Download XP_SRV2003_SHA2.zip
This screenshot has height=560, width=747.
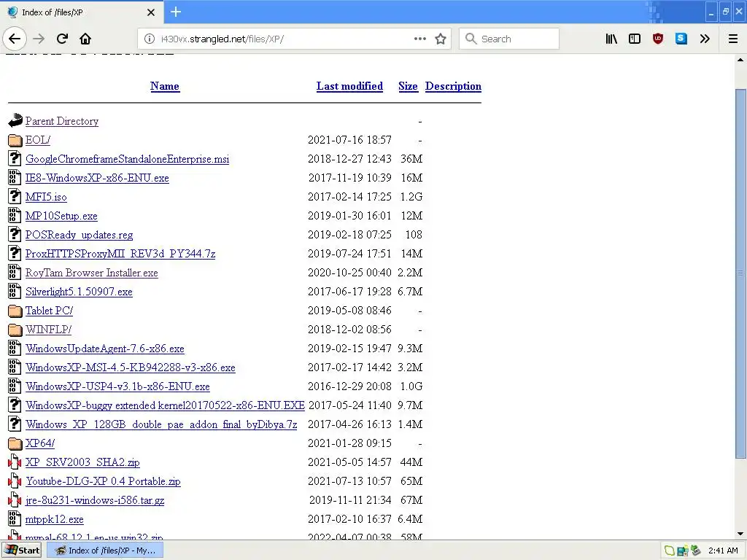point(82,462)
